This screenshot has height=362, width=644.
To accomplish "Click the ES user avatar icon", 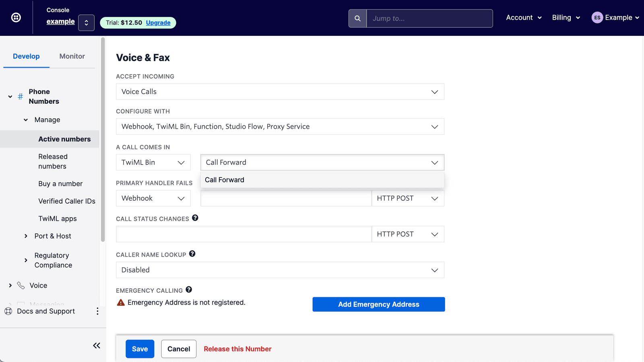I will [x=597, y=18].
